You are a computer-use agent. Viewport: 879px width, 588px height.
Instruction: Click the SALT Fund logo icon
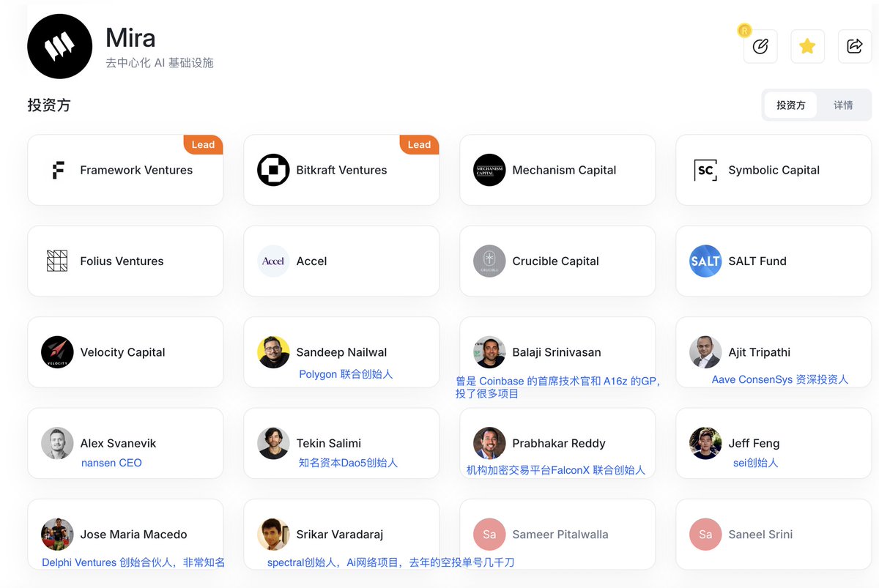[x=705, y=261]
